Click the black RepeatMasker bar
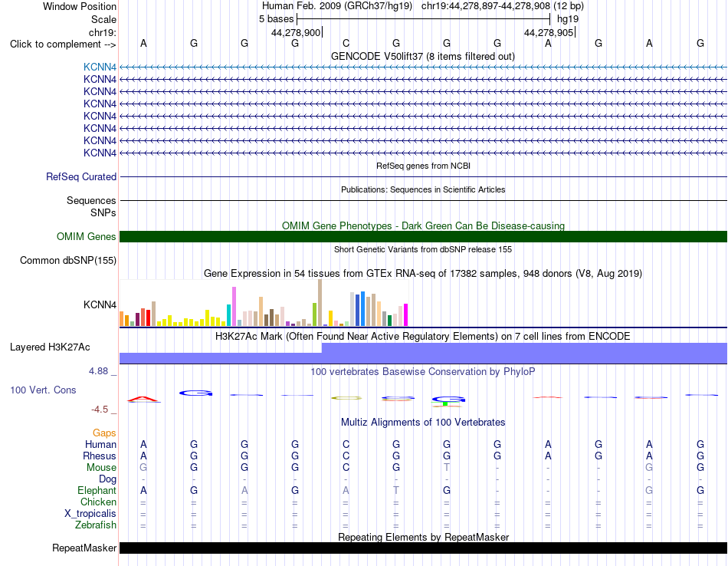The height and width of the screenshot is (566, 728). click(x=423, y=548)
